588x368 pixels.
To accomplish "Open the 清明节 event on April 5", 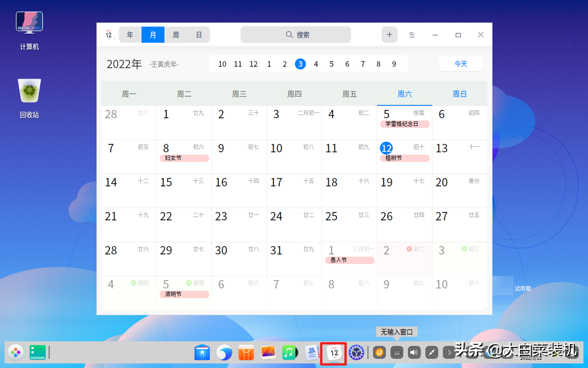I will (x=184, y=294).
